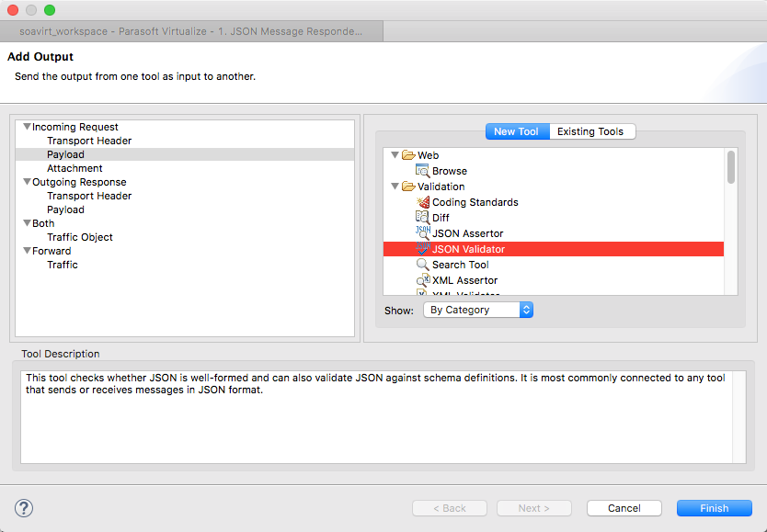Select Traffic under Forward
The height and width of the screenshot is (532, 767).
(63, 265)
